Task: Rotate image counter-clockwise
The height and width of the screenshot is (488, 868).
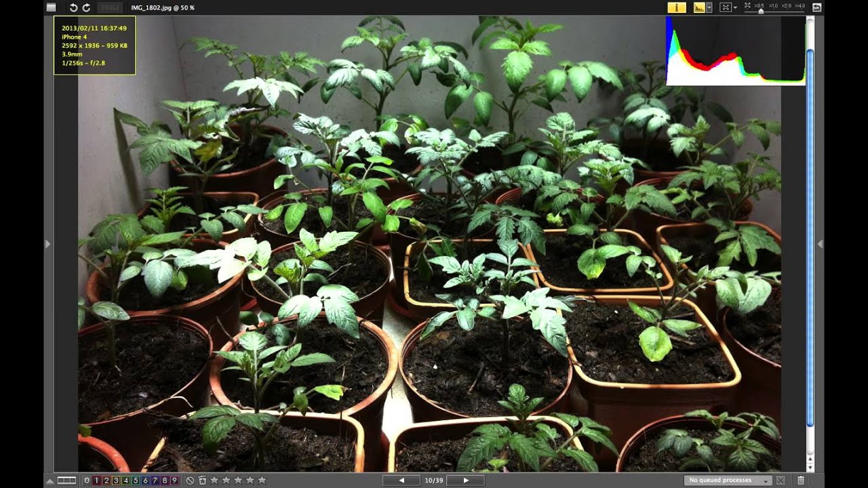Action: coord(74,7)
